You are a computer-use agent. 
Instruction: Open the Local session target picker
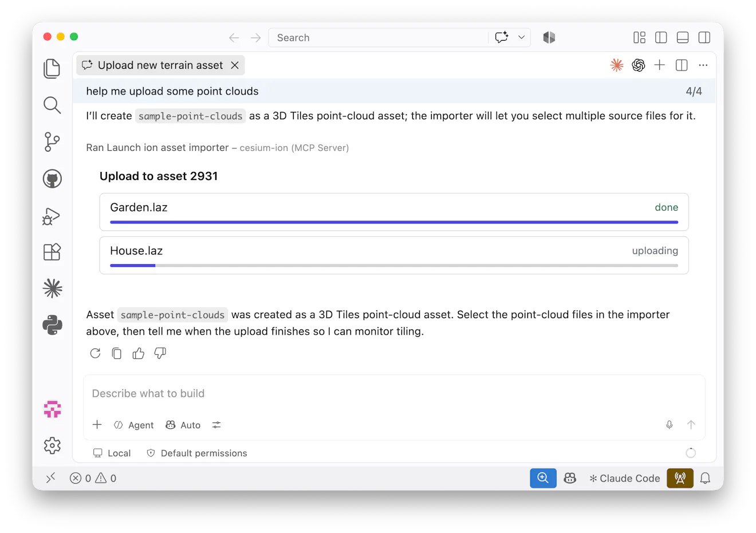click(x=112, y=453)
